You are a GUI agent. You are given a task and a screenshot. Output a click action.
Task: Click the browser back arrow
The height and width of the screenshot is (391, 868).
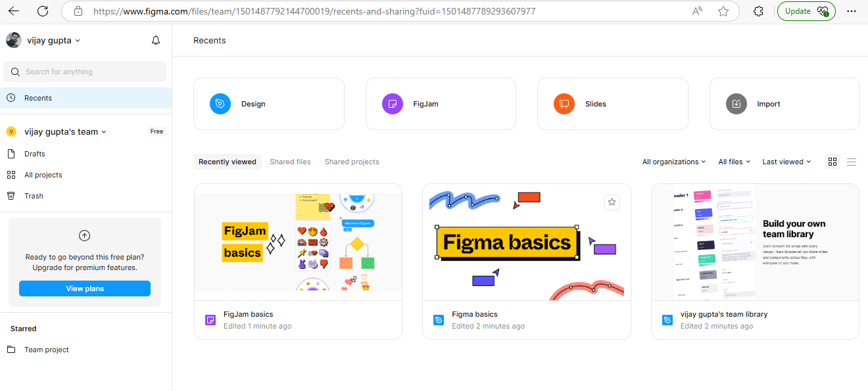pyautogui.click(x=14, y=11)
